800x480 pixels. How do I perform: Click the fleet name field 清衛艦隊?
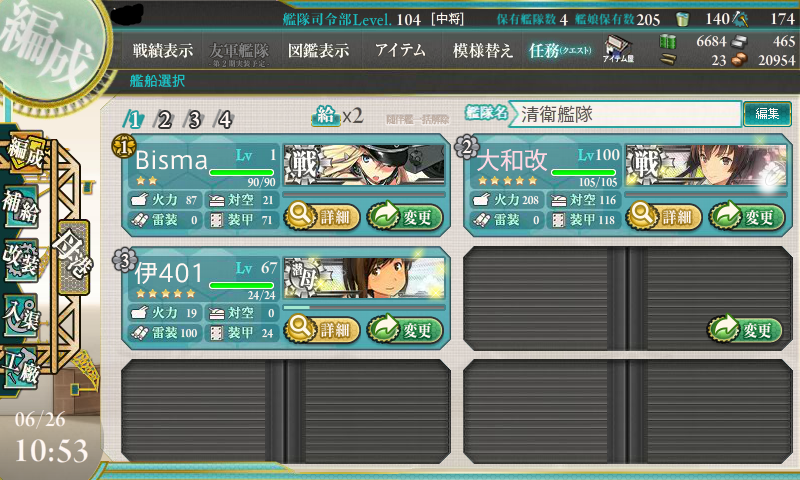tap(624, 114)
